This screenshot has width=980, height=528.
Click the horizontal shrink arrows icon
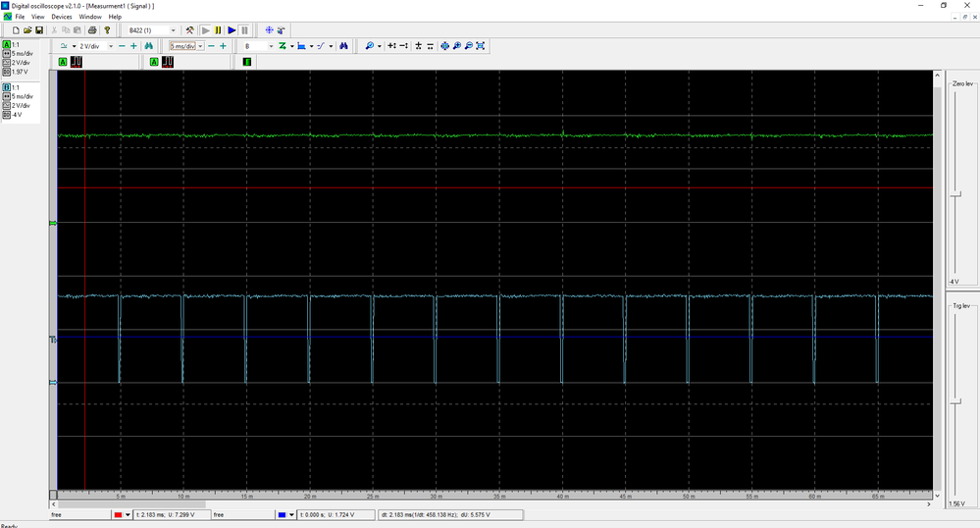point(404,46)
